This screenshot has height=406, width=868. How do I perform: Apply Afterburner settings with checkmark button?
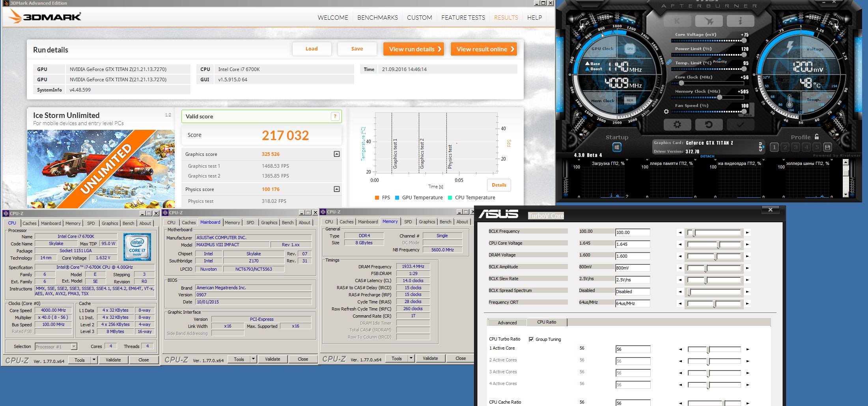click(740, 125)
